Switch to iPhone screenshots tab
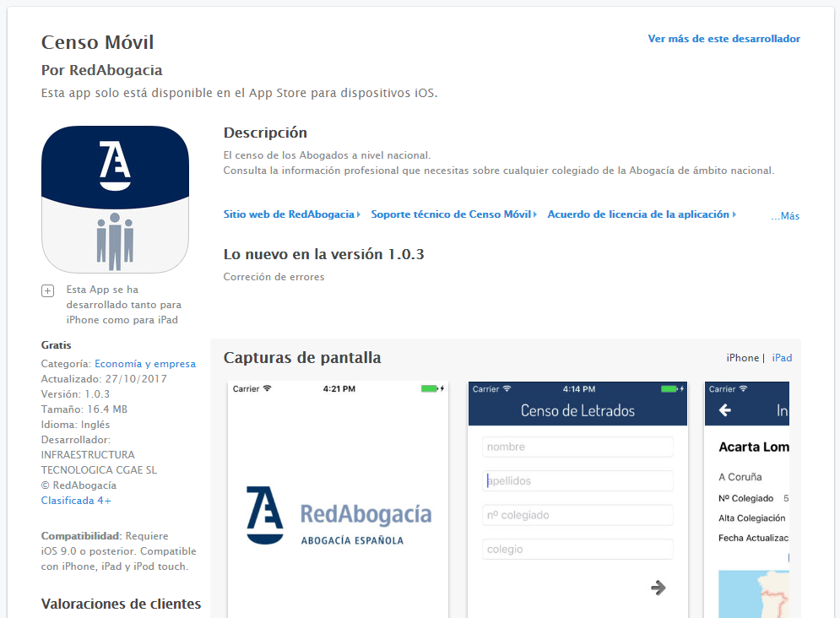840x618 pixels. [x=742, y=358]
